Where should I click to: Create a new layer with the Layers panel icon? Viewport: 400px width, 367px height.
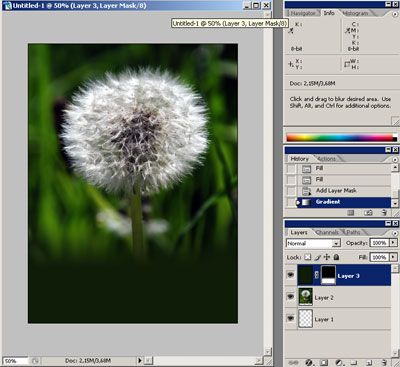pyautogui.click(x=369, y=362)
